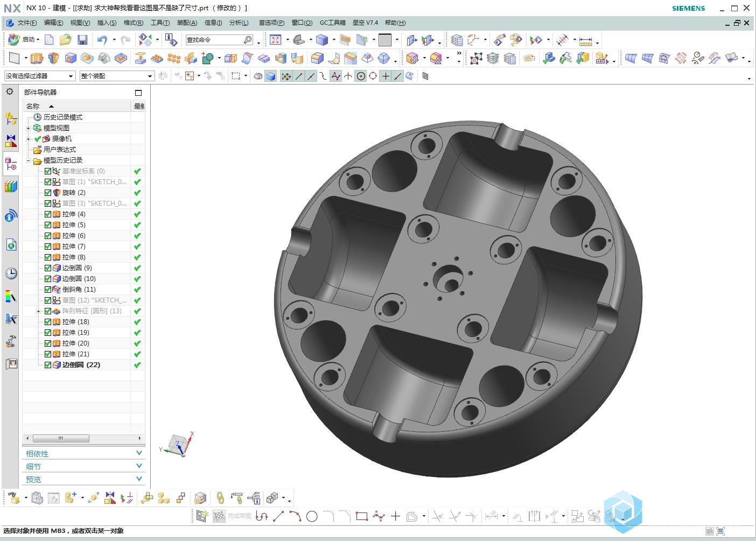Viewport: 756px width, 541px height.
Task: Select the sketch Arc tool
Action: tap(295, 516)
